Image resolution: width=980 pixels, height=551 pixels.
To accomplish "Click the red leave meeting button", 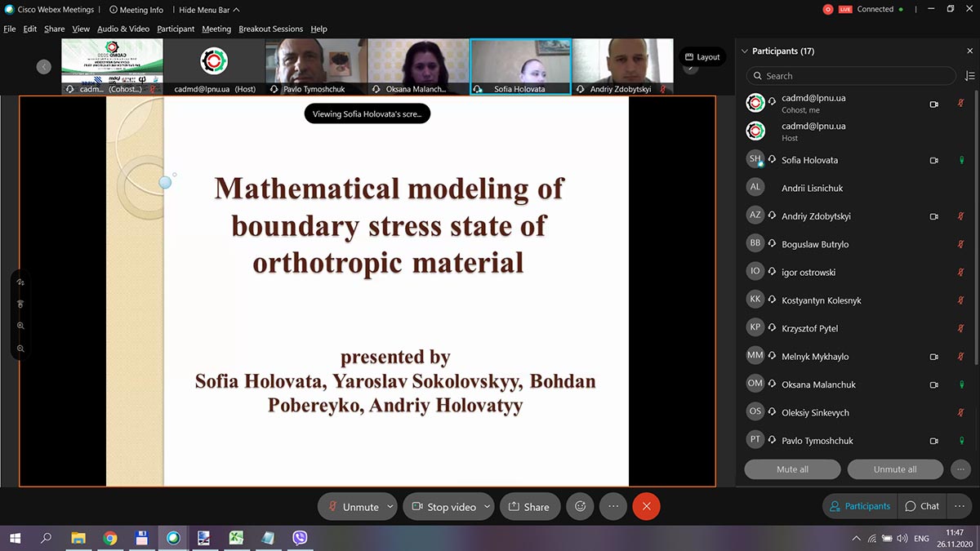I will pyautogui.click(x=646, y=506).
